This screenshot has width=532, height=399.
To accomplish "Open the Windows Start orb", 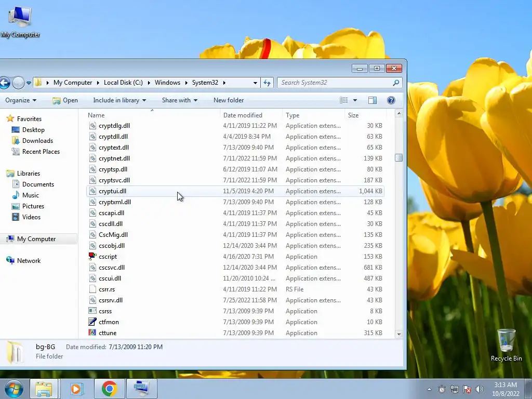I will pyautogui.click(x=14, y=389).
